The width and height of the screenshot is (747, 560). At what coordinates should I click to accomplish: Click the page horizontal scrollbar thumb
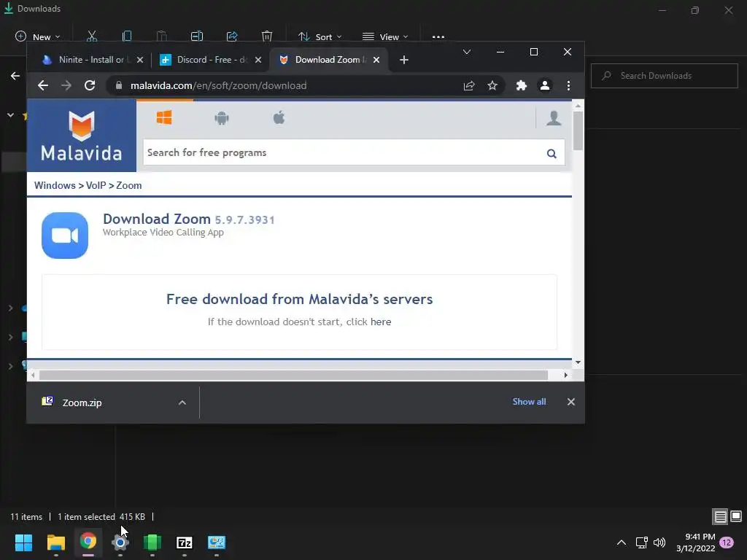pos(293,376)
